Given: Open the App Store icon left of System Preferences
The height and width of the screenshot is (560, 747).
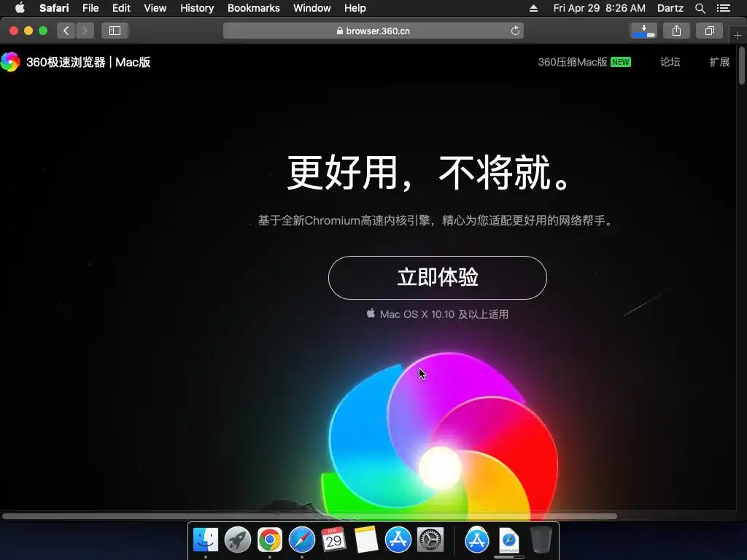Looking at the screenshot, I should pyautogui.click(x=398, y=540).
